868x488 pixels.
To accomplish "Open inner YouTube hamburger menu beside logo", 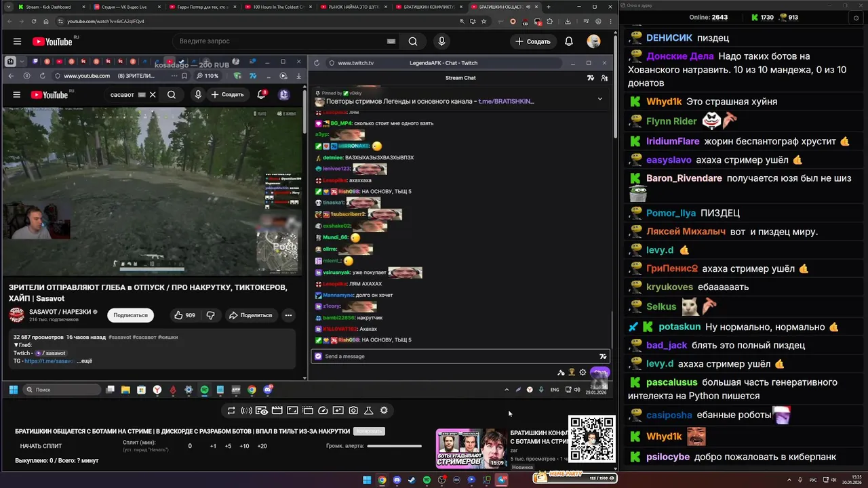I will (17, 95).
